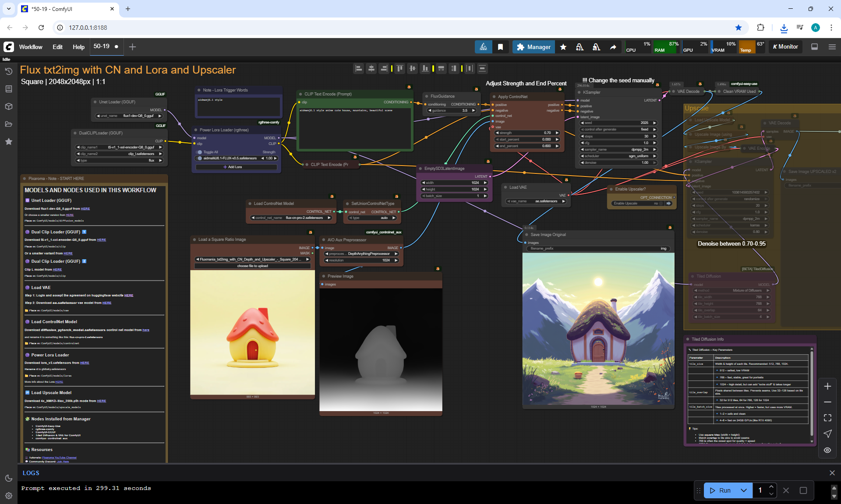Click fit view icon on canvas

pyautogui.click(x=827, y=418)
